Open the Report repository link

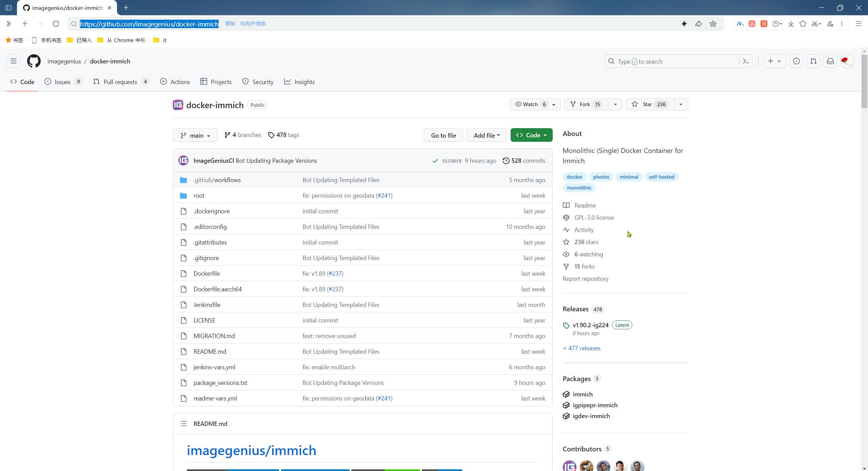point(586,278)
